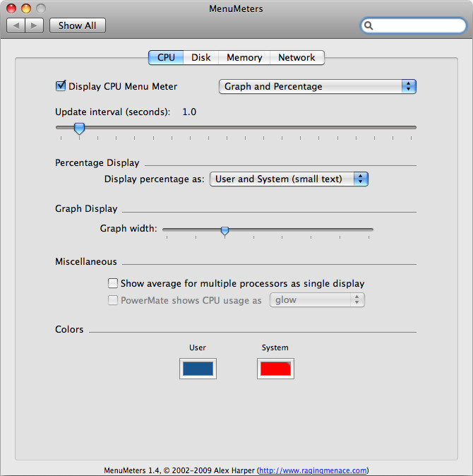Viewport: 473px width, 476px height.
Task: Open the blue User color well
Action: pos(198,369)
